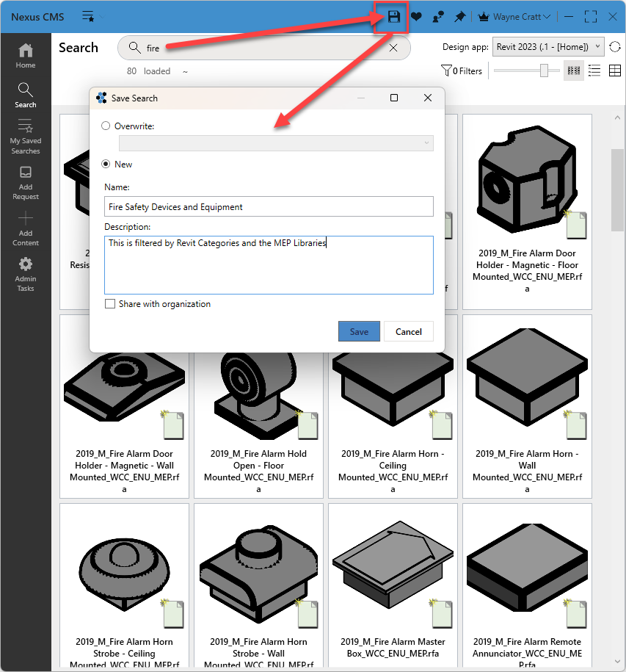The height and width of the screenshot is (672, 626).
Task: Refresh the design app with circular arrow
Action: click(x=615, y=47)
